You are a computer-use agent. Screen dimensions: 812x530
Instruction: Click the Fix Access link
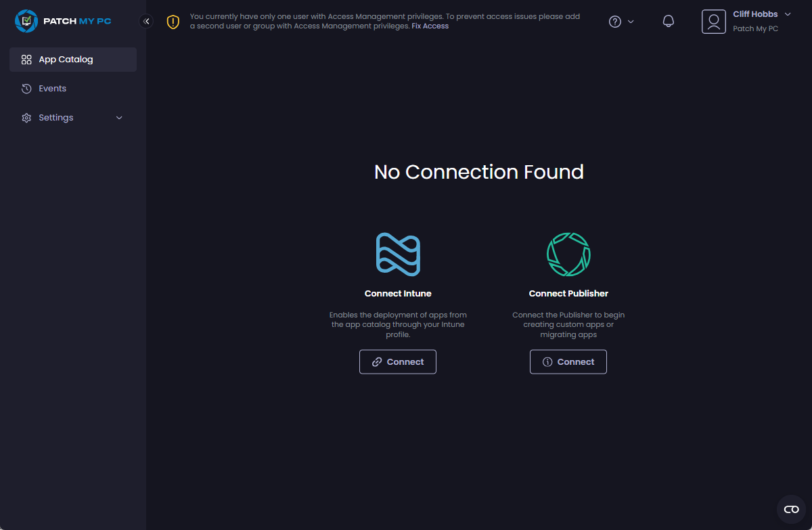430,26
